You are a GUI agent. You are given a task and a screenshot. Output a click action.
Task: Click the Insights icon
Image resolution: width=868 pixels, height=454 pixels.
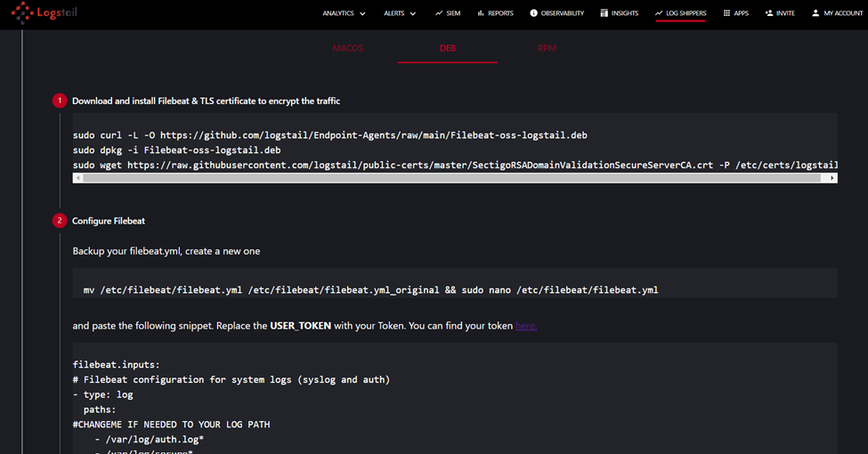(604, 13)
